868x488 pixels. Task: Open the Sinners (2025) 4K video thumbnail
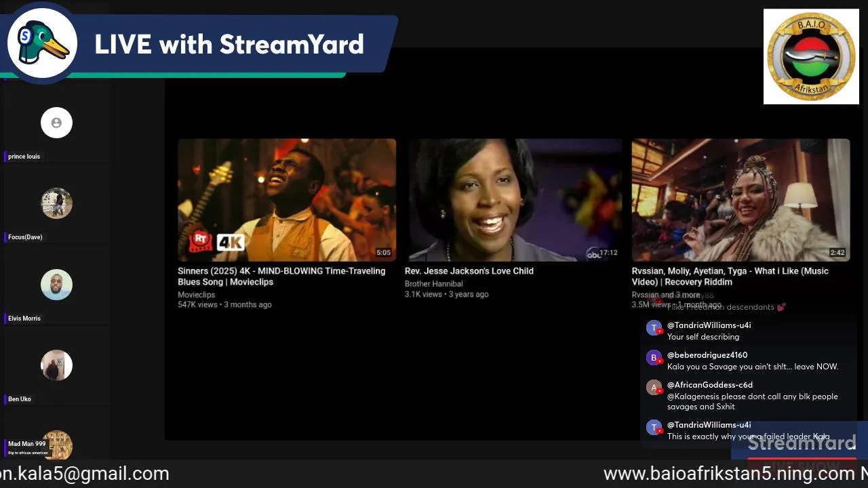(x=287, y=200)
